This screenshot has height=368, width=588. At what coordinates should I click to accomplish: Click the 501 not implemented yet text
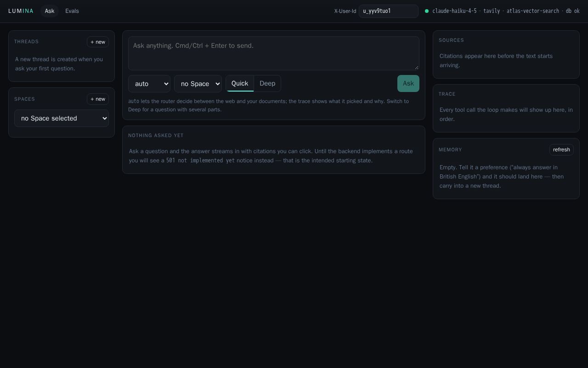click(200, 161)
